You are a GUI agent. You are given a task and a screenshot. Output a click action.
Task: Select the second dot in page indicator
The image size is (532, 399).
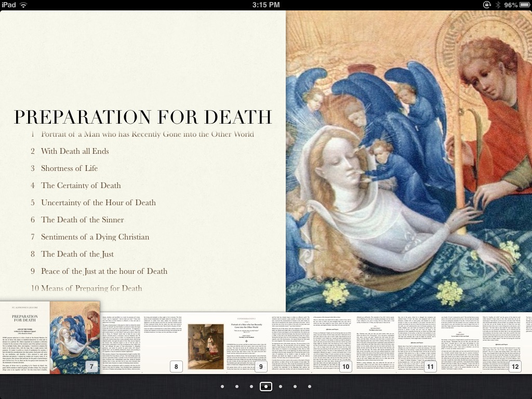click(237, 387)
